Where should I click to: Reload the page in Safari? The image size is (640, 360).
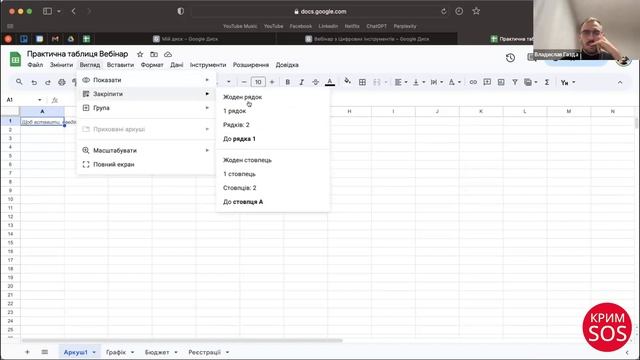click(444, 11)
